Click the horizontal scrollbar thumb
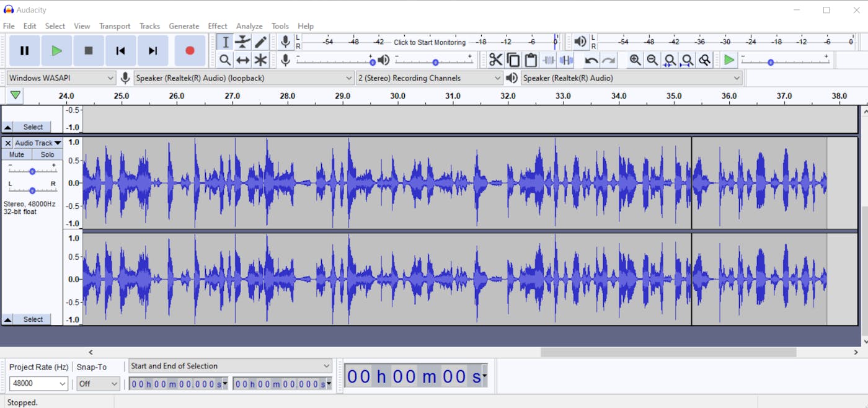Screen dimensions: 868x408 click(x=668, y=352)
